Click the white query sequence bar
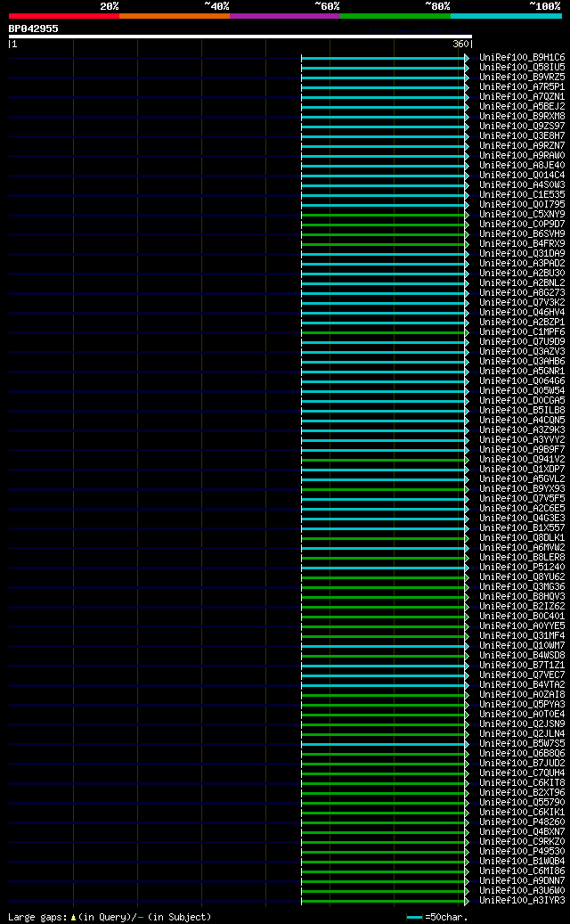Viewport: 570px width, 924px height. point(240,37)
